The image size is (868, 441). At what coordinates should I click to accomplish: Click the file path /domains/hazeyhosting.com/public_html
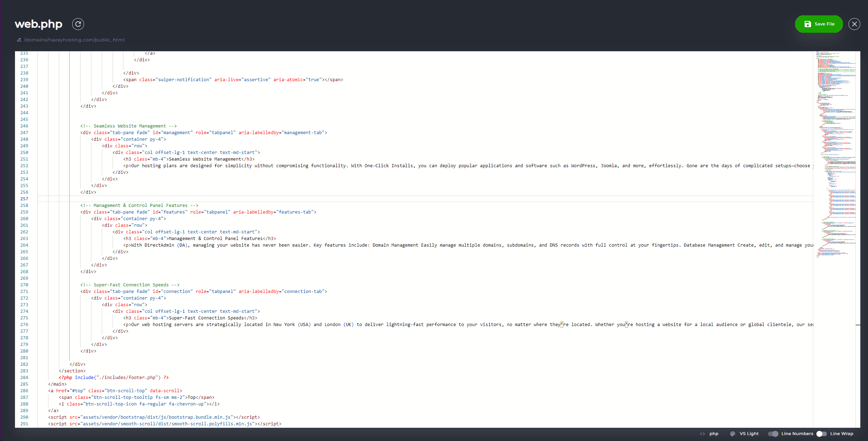click(x=74, y=40)
